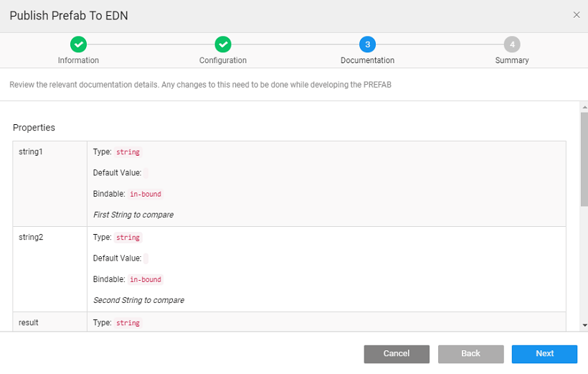Open the Information step label

tap(79, 60)
